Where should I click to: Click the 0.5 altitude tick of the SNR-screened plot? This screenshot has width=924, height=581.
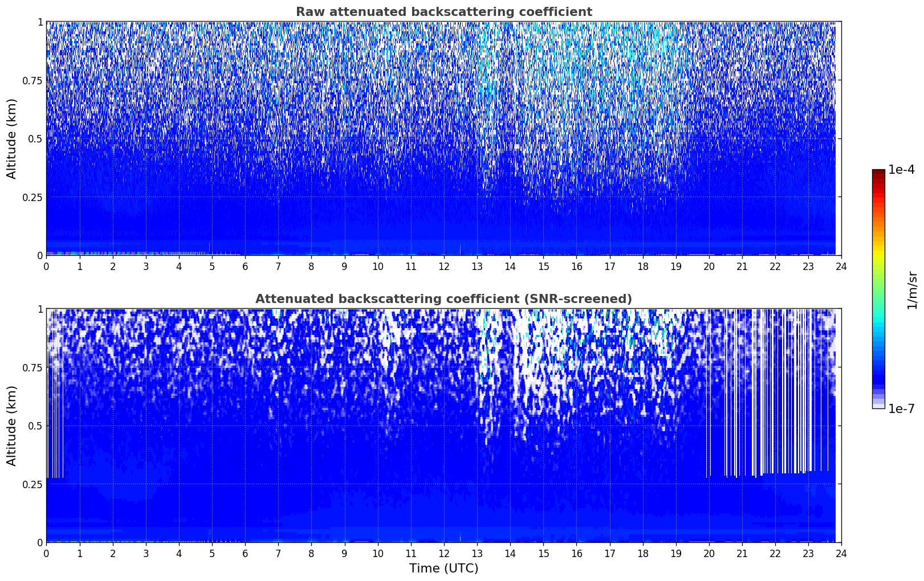pos(35,425)
